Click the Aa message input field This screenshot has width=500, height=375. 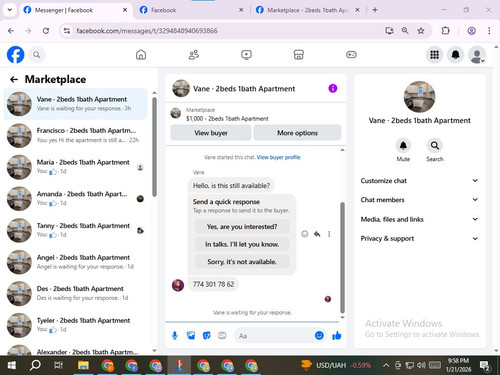tap(275, 336)
